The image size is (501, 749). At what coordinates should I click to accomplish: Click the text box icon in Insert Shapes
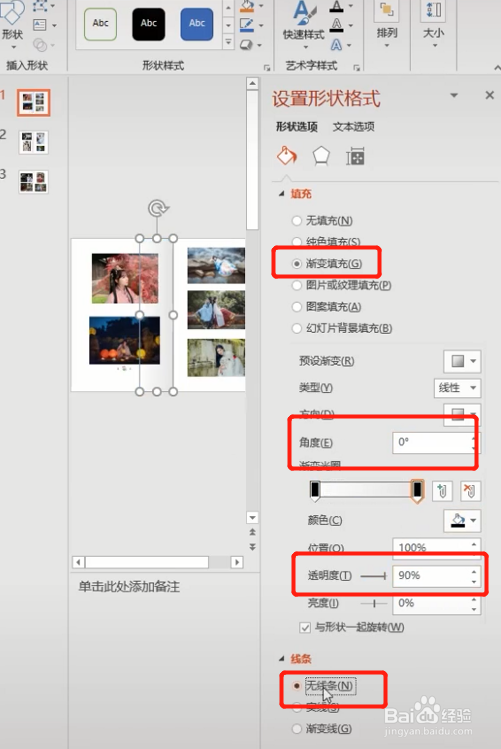40,25
